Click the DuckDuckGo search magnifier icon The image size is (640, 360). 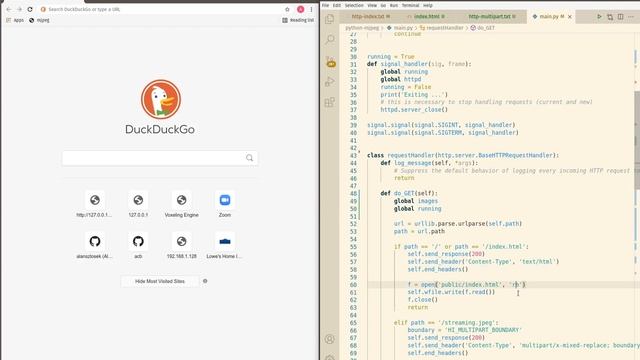[x=249, y=158]
